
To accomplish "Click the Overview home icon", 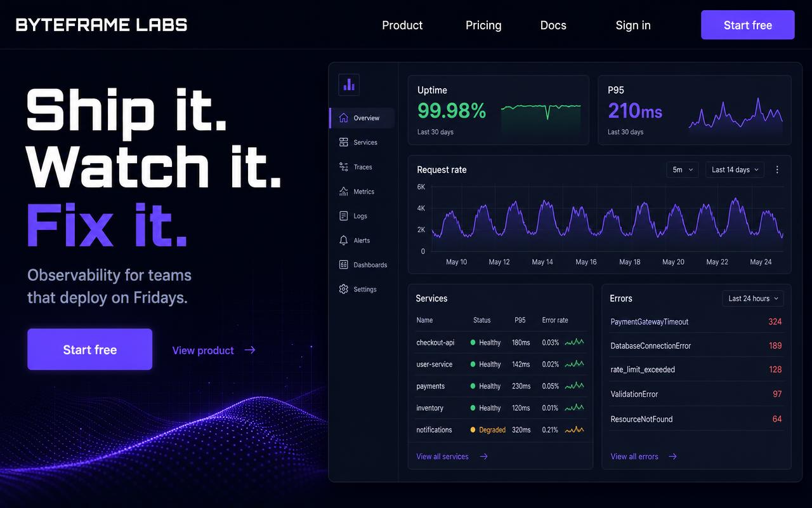I will (x=344, y=117).
